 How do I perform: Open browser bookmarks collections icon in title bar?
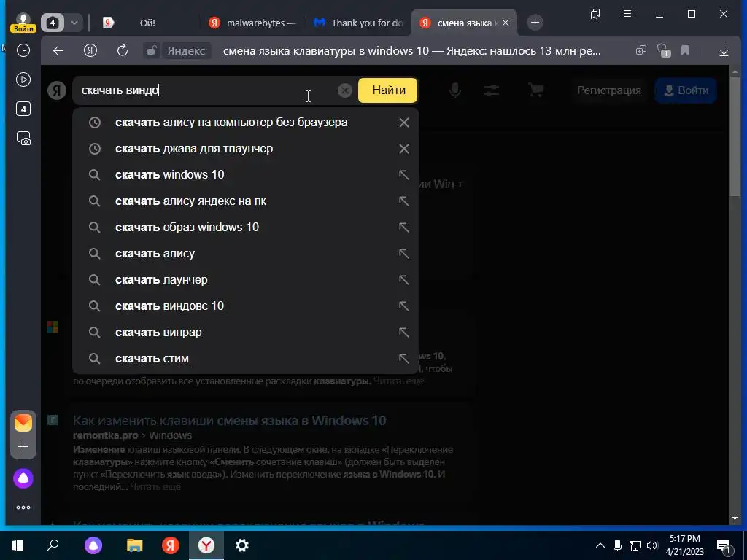coord(595,15)
